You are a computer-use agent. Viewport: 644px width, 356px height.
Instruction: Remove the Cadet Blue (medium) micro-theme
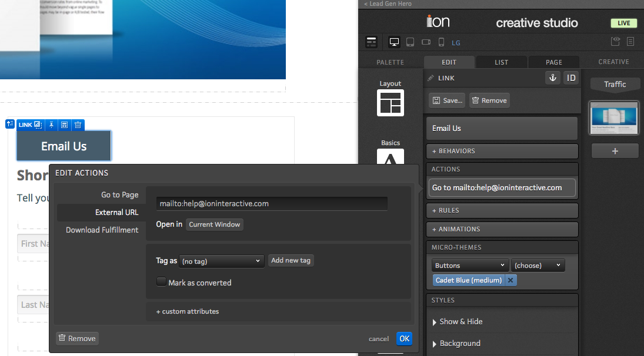510,280
